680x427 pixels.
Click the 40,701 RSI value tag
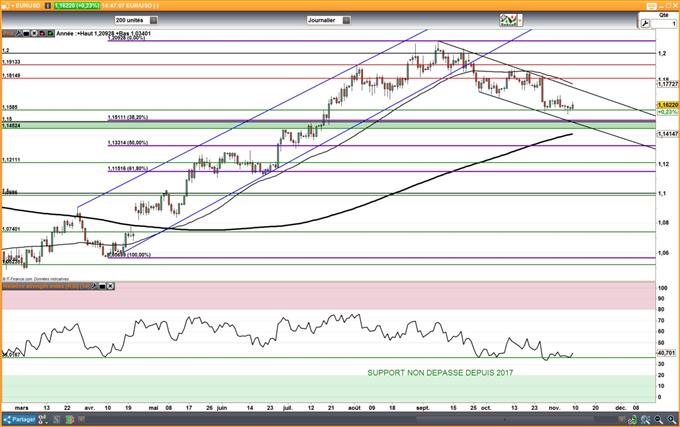[x=666, y=353]
